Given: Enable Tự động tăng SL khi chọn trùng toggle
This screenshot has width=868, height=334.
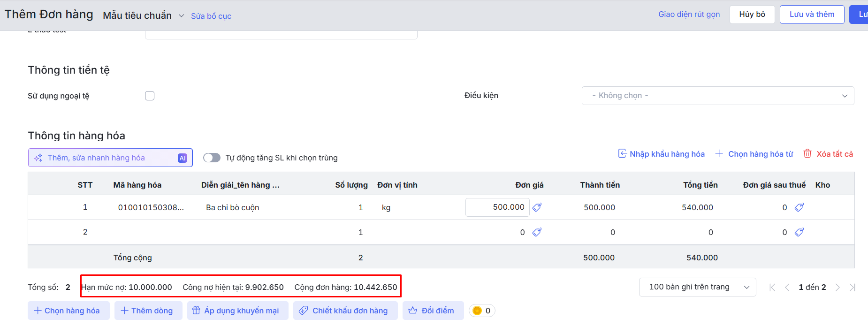Looking at the screenshot, I should (x=212, y=158).
